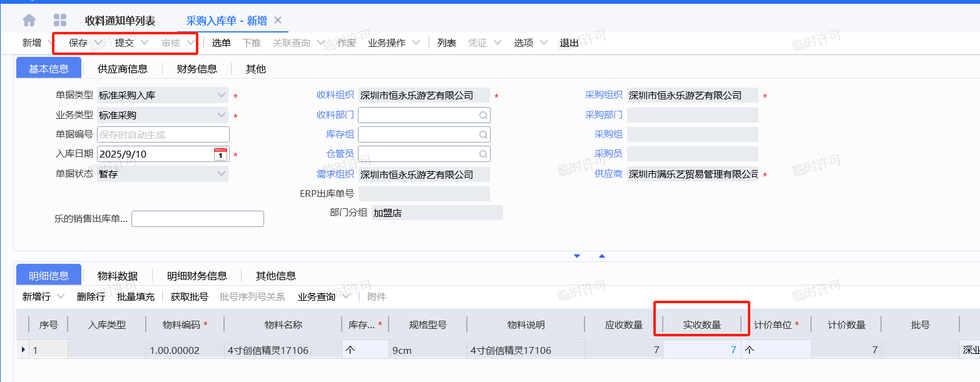Click the 选单 toolbar button

click(x=221, y=43)
